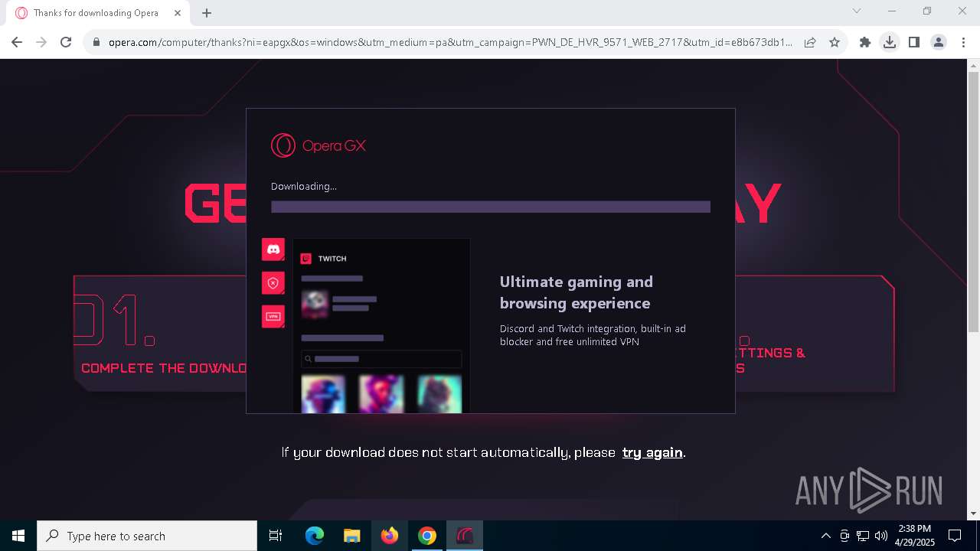Close the 'Thanks for downloading Opera' tab
Screen dimensions: 980x551
tap(178, 13)
